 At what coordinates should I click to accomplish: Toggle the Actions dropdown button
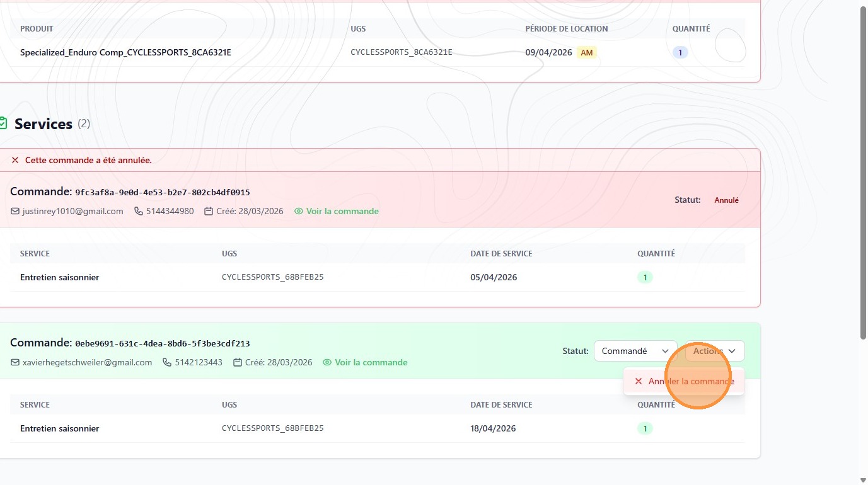(x=714, y=351)
